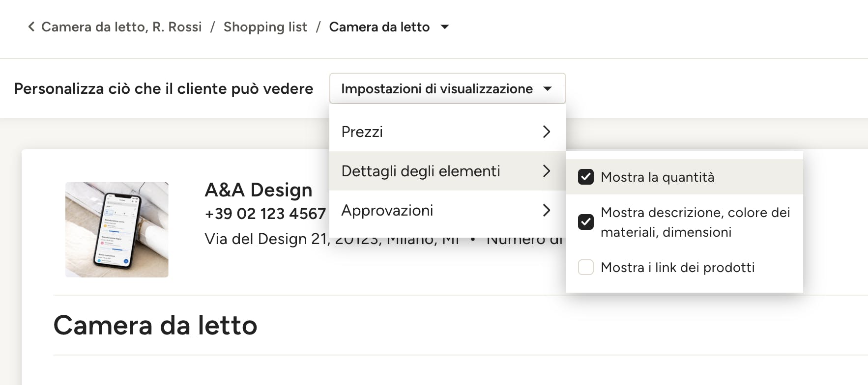
Task: Select the Prezzi menu item
Action: (447, 132)
